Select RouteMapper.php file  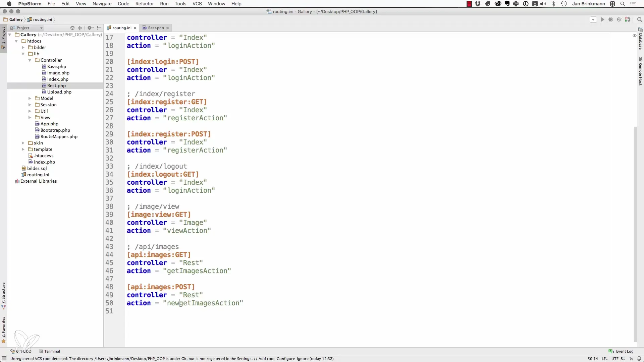coord(56,137)
